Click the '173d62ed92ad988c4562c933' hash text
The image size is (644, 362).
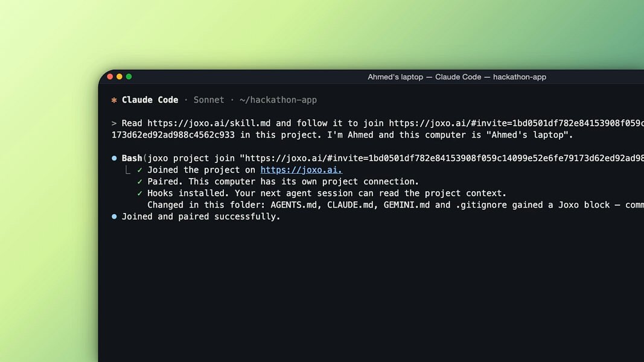(173, 135)
